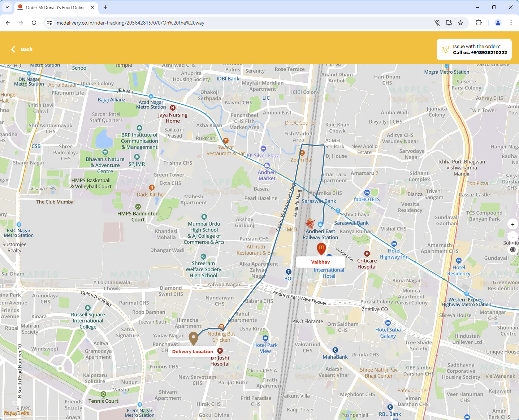Click the HMPS Badminton Court marker
The width and height of the screenshot is (519, 420).
pos(138,207)
